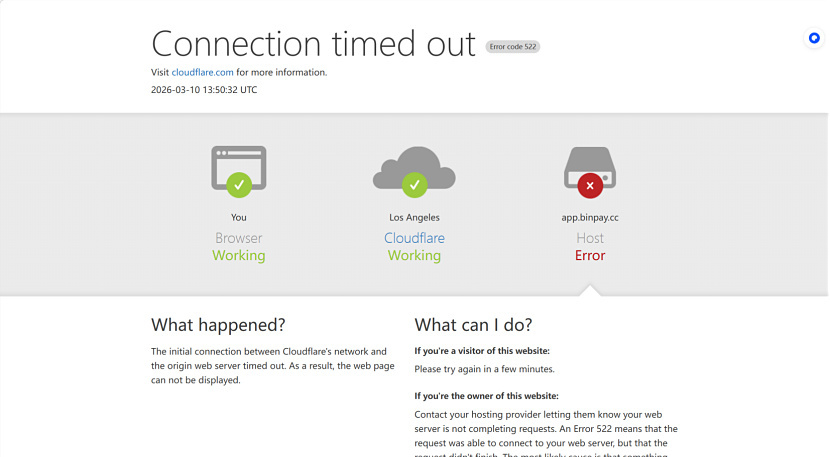Viewport: 830px width, 457px height.
Task: Open the cloudflare.com link
Action: pyautogui.click(x=202, y=72)
